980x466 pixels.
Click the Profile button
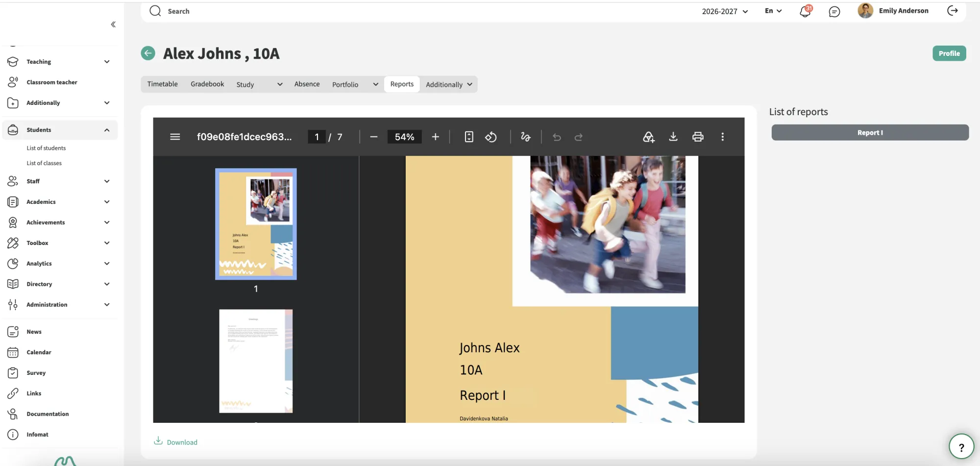(x=949, y=53)
